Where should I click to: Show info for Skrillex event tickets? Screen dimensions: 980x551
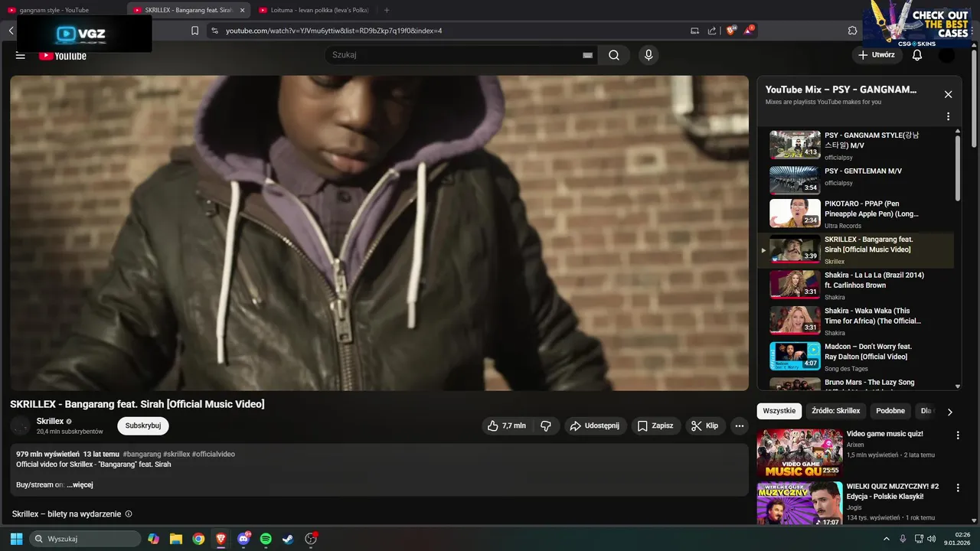pyautogui.click(x=129, y=514)
